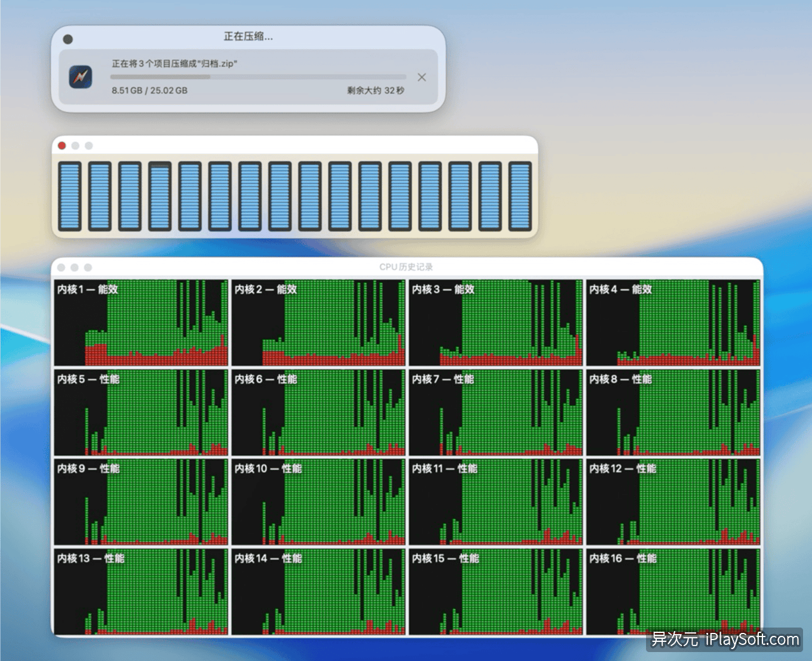Screen dimensions: 812x661
Task: Click the 内核 13 — 性能 graph
Action: click(141, 591)
